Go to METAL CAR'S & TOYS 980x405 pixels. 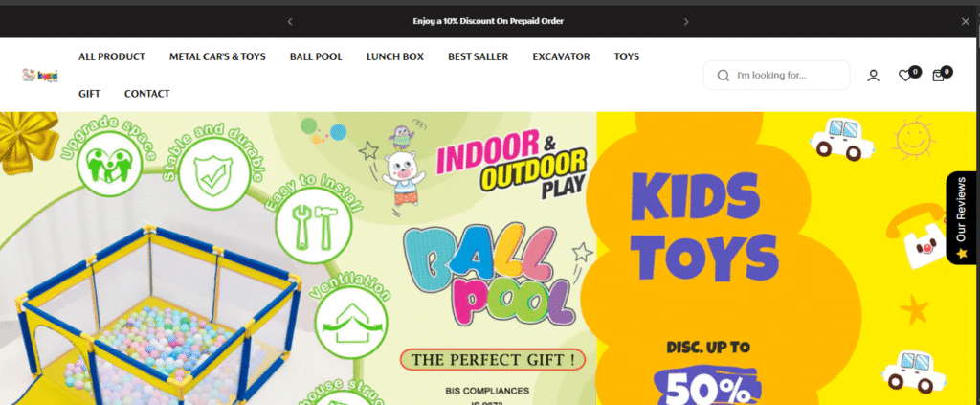(217, 56)
